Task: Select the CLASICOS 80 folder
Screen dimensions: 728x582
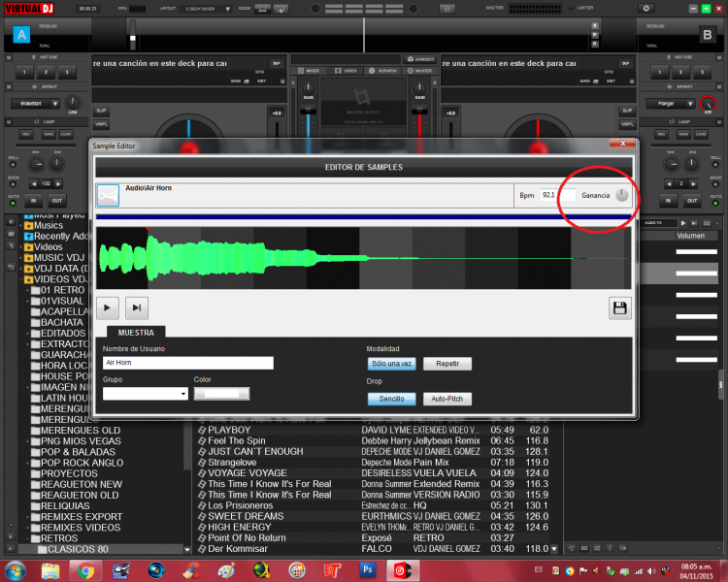Action: (x=73, y=550)
